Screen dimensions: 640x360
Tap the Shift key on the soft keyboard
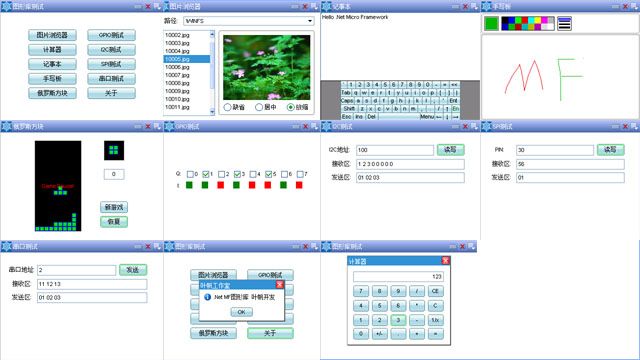(x=349, y=109)
